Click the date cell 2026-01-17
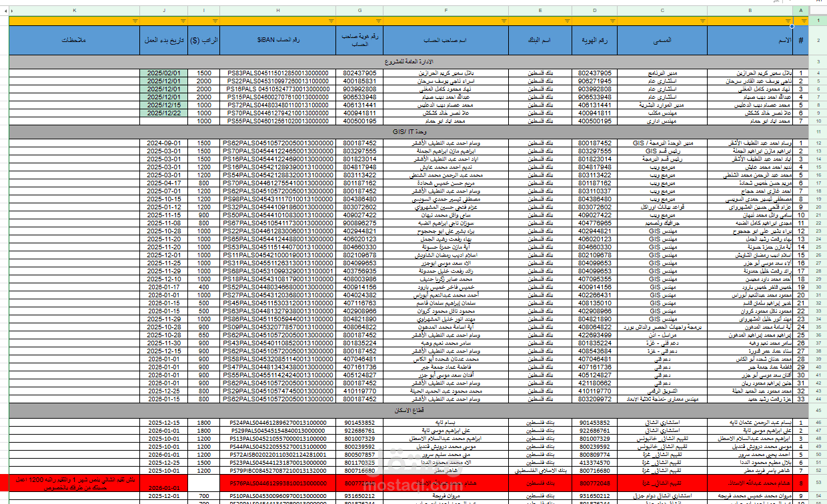 [164, 287]
